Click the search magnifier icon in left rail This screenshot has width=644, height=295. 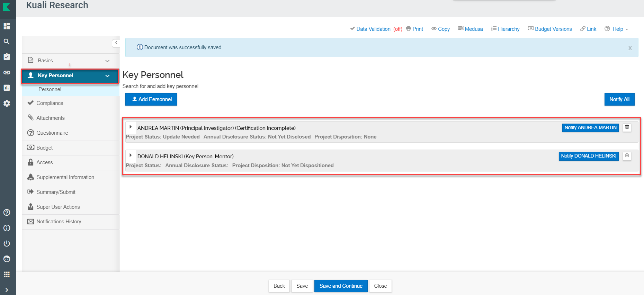tap(7, 42)
